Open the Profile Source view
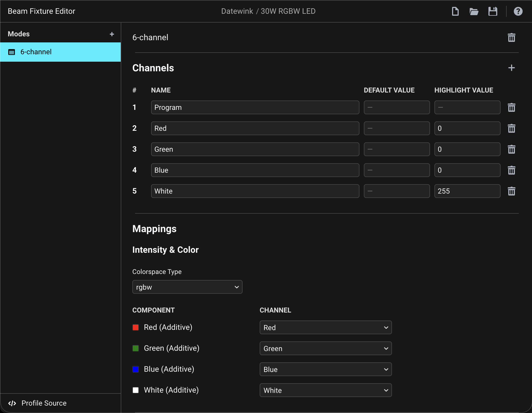The image size is (532, 413). (44, 403)
